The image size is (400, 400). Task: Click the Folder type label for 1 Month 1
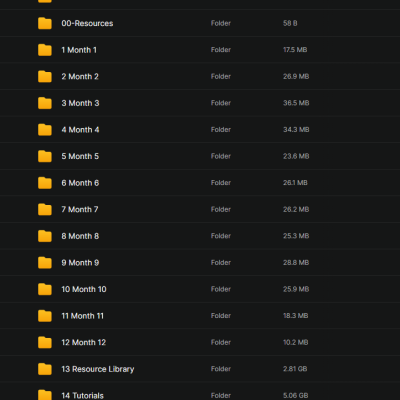coord(221,50)
